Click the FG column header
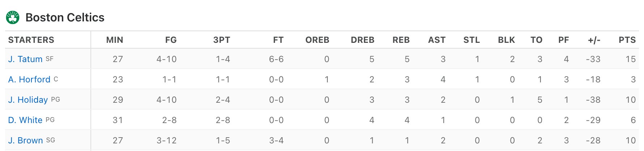 [x=171, y=40]
